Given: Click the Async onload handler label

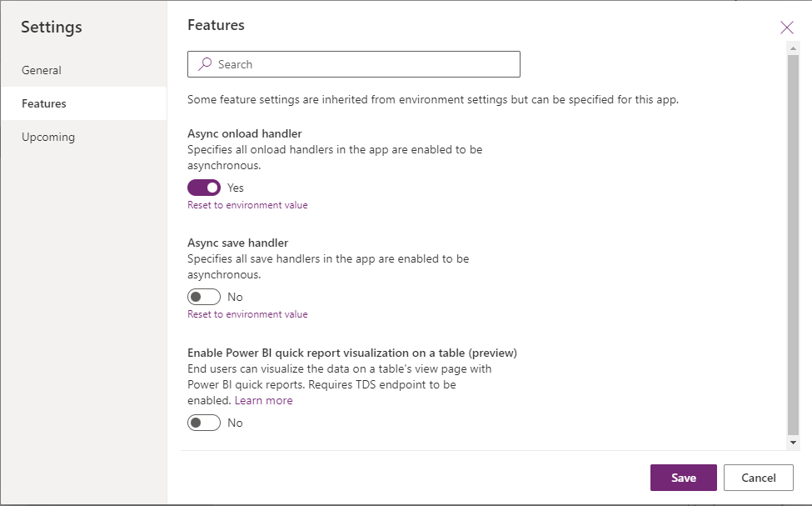Looking at the screenshot, I should click(x=246, y=133).
